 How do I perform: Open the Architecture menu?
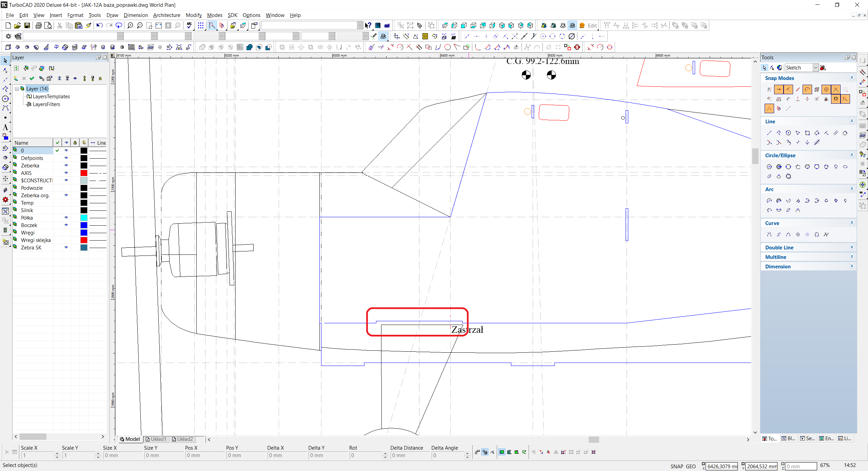166,15
